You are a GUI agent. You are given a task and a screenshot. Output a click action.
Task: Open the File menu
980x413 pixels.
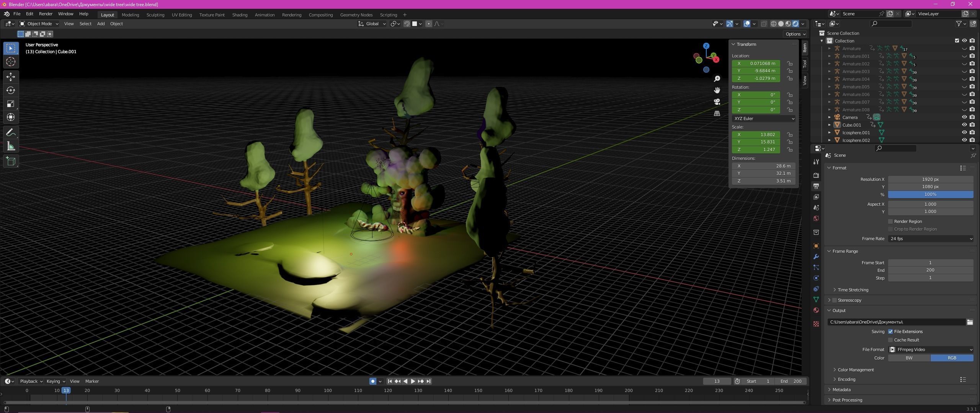tap(17, 14)
